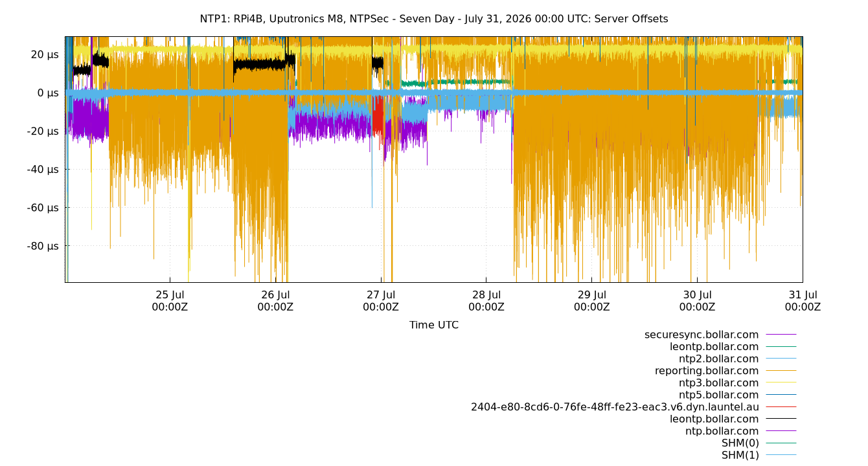Select the 25 Jul 00:00Z tick label
Screen dimensions: 868x466
(170, 301)
